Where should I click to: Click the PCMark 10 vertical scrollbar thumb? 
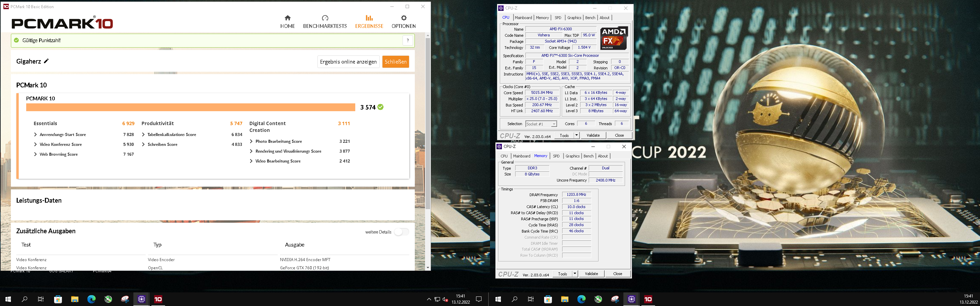(428, 123)
